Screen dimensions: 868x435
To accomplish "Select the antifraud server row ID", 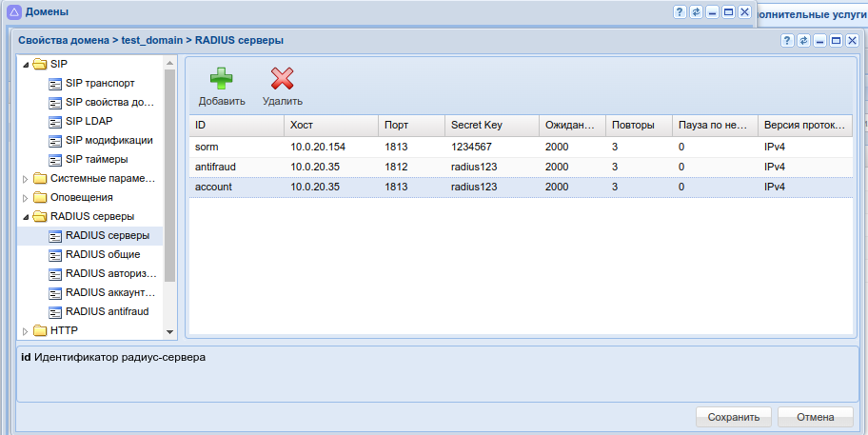I will (x=215, y=167).
